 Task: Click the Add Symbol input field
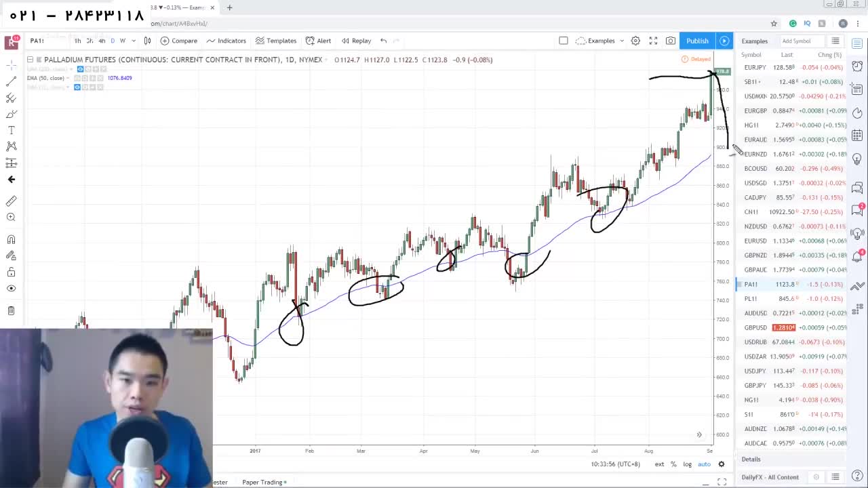[802, 41]
